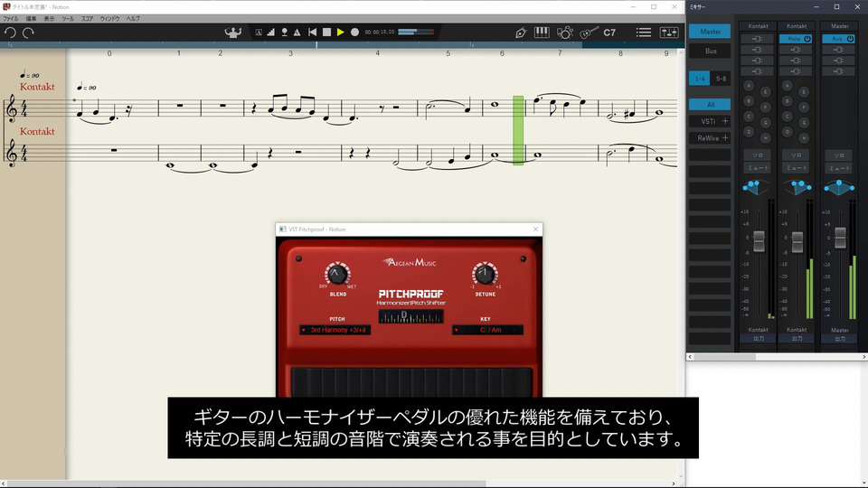Click the lower Kontakt staff label
The width and height of the screenshot is (868, 488).
coord(37,132)
